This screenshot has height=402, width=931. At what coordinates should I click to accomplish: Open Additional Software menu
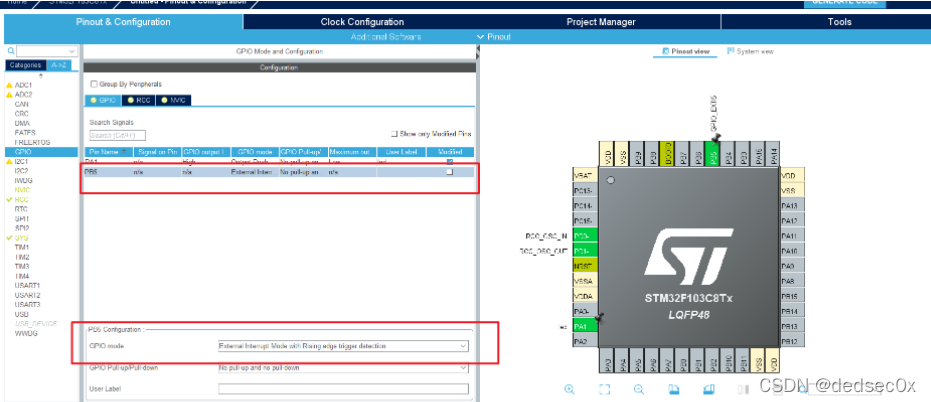[x=386, y=37]
